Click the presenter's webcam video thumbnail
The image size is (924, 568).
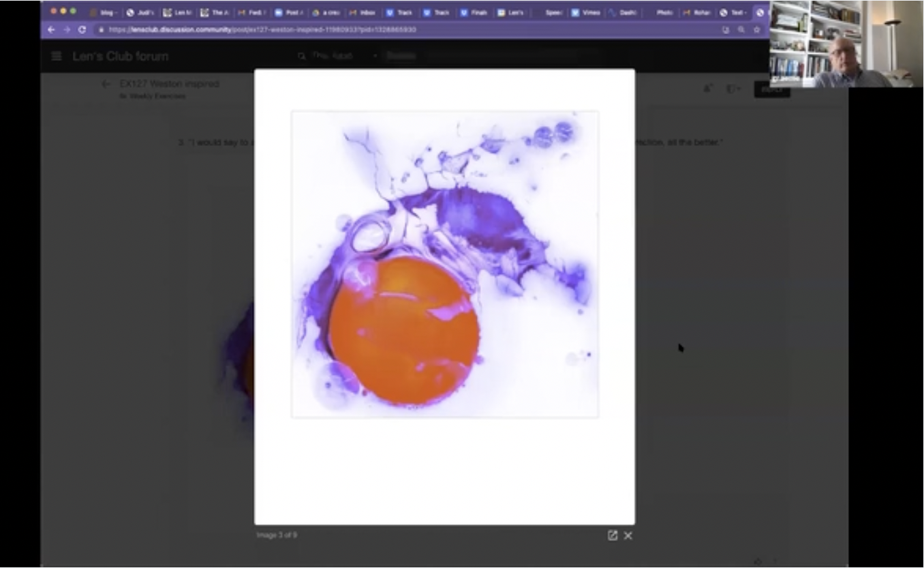point(846,44)
